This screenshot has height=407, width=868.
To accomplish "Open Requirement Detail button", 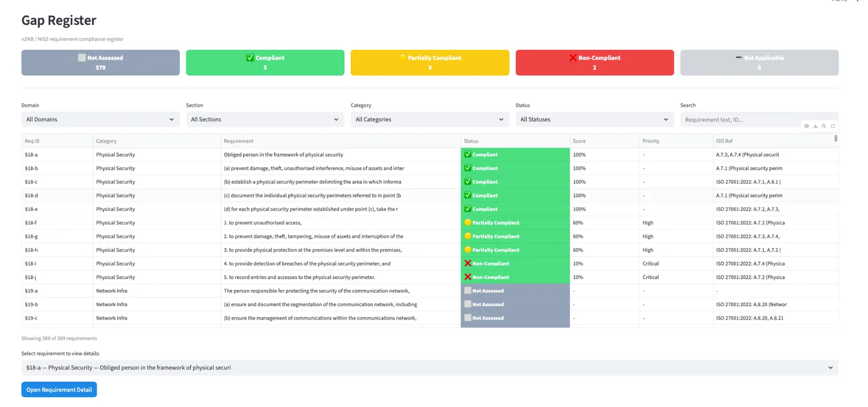I will (59, 390).
